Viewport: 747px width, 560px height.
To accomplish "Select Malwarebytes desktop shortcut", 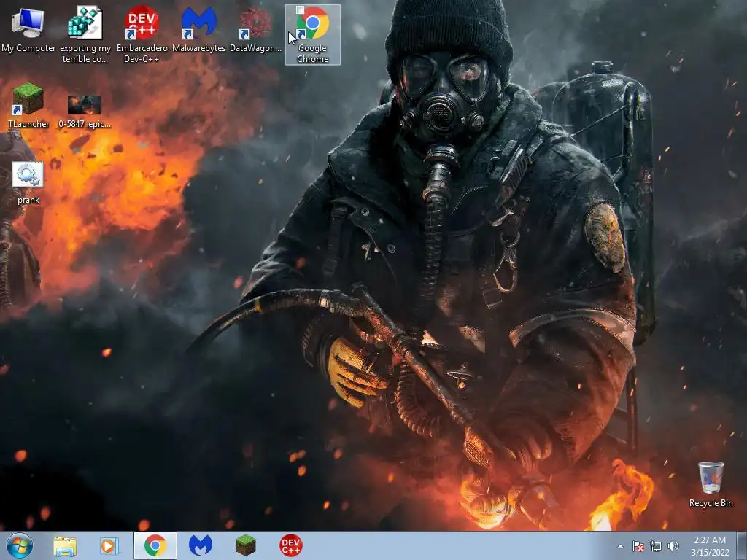I will [198, 31].
